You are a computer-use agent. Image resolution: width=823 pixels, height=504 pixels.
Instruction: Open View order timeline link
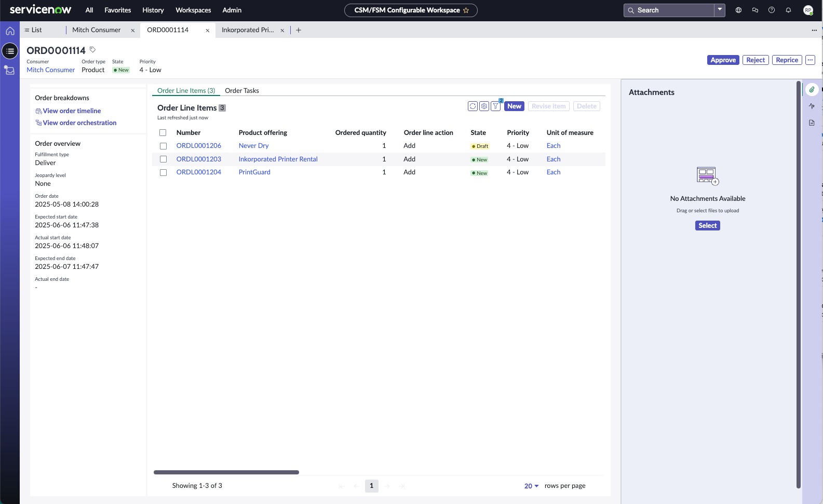click(72, 111)
